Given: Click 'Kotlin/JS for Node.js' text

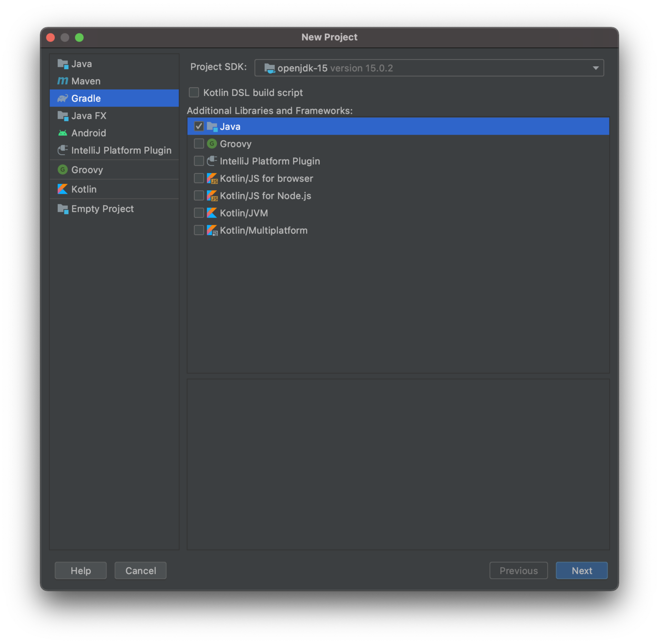Looking at the screenshot, I should coord(266,196).
